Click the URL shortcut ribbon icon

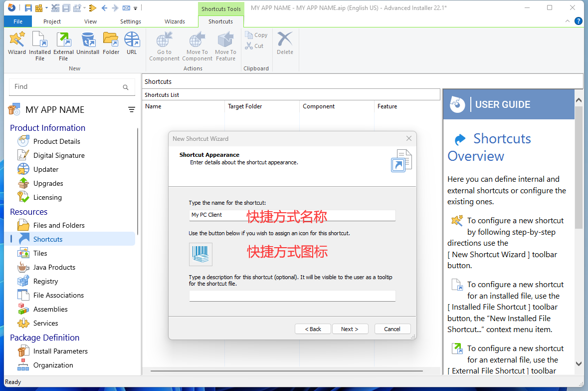(x=132, y=43)
